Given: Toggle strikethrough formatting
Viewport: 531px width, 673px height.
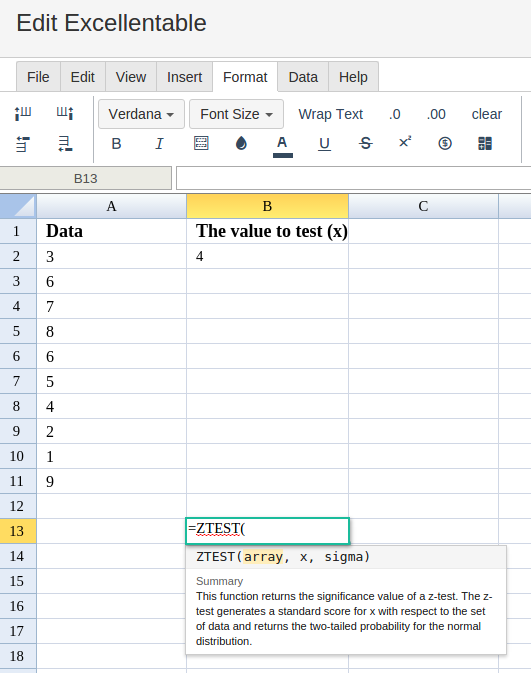Looking at the screenshot, I should [365, 143].
